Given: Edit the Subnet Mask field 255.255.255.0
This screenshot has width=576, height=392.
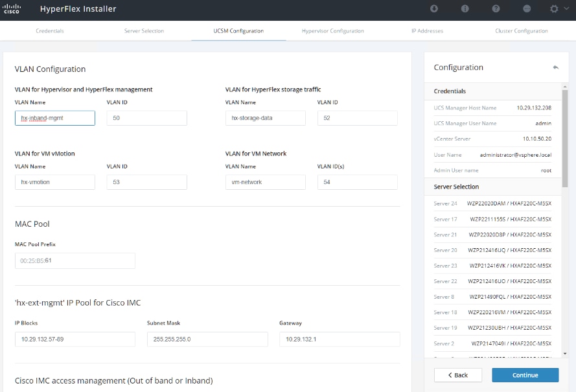Looking at the screenshot, I should click(x=207, y=339).
